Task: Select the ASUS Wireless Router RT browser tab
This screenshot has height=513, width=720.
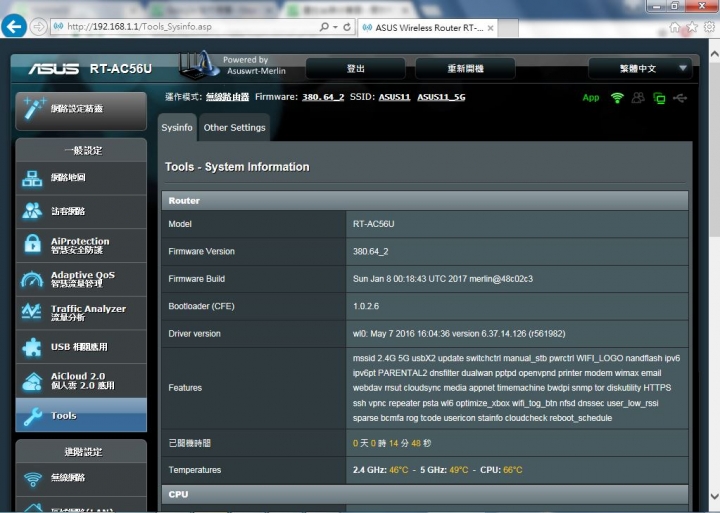Action: coord(428,28)
